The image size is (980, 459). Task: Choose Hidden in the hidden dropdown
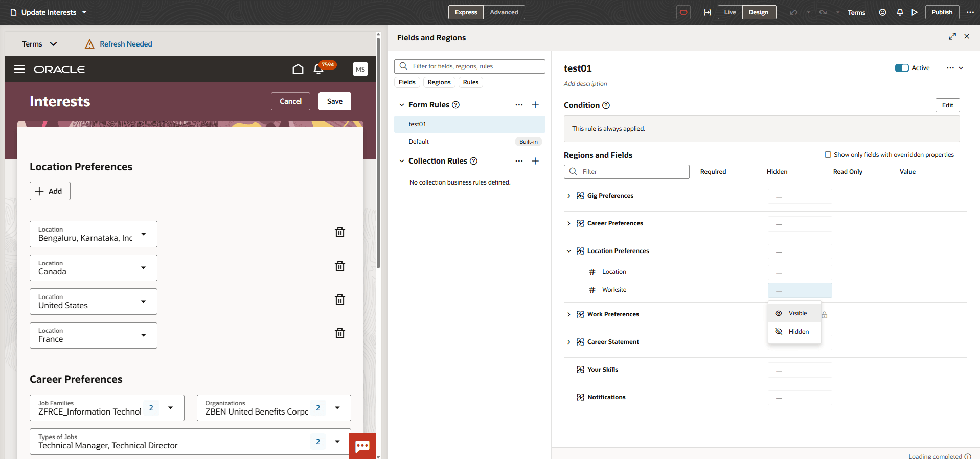[794, 332]
